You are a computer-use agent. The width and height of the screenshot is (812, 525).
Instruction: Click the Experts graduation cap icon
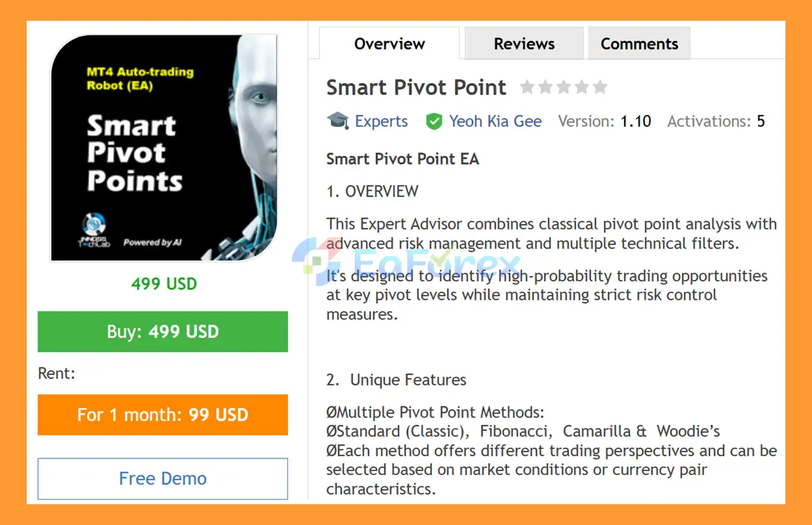pyautogui.click(x=337, y=120)
